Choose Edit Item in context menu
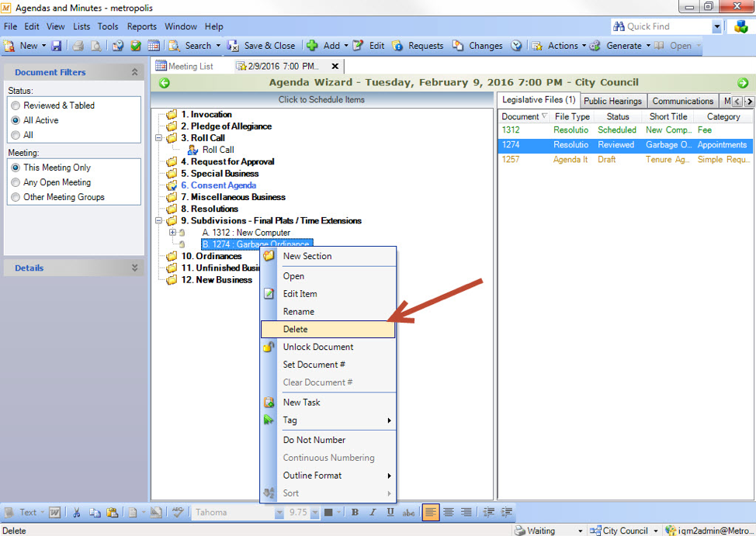The height and width of the screenshot is (536, 756). (328, 294)
